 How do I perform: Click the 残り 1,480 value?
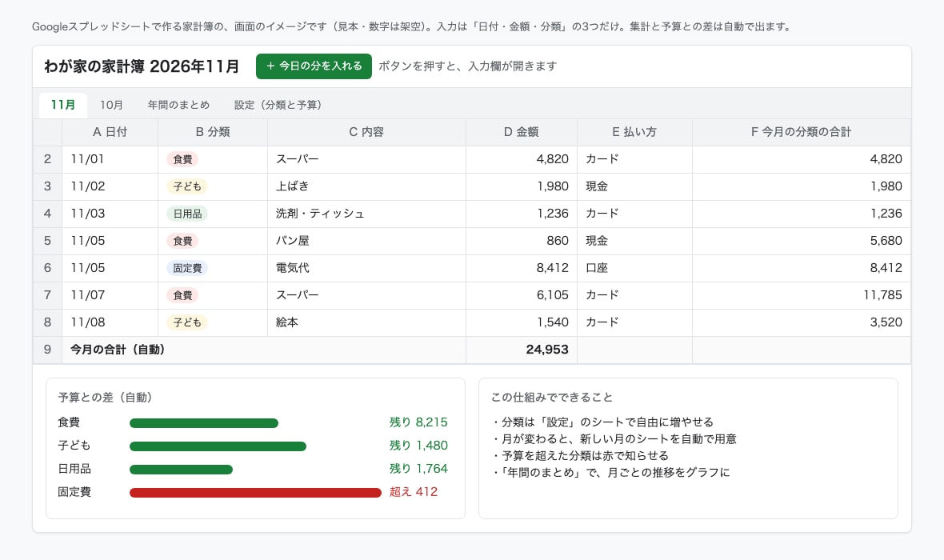click(418, 446)
